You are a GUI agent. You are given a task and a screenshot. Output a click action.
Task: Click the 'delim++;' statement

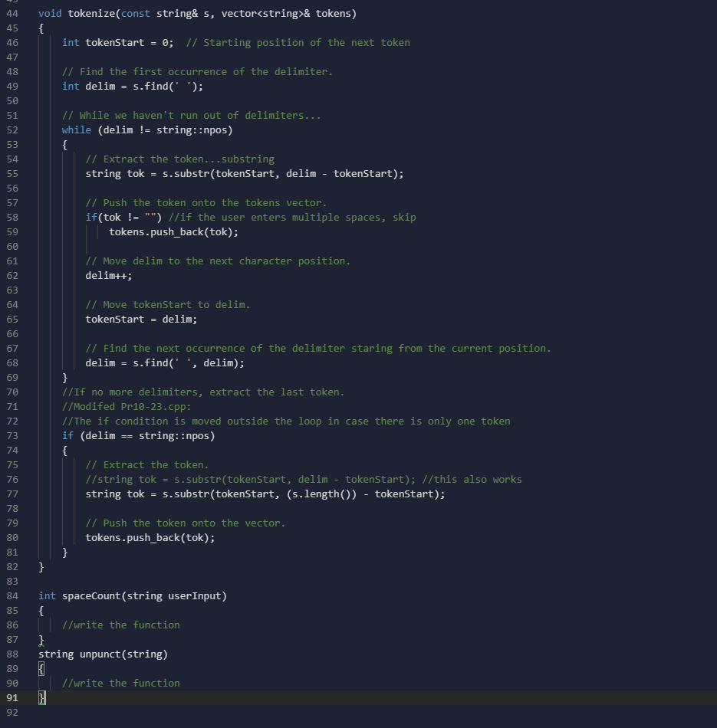(x=109, y=276)
